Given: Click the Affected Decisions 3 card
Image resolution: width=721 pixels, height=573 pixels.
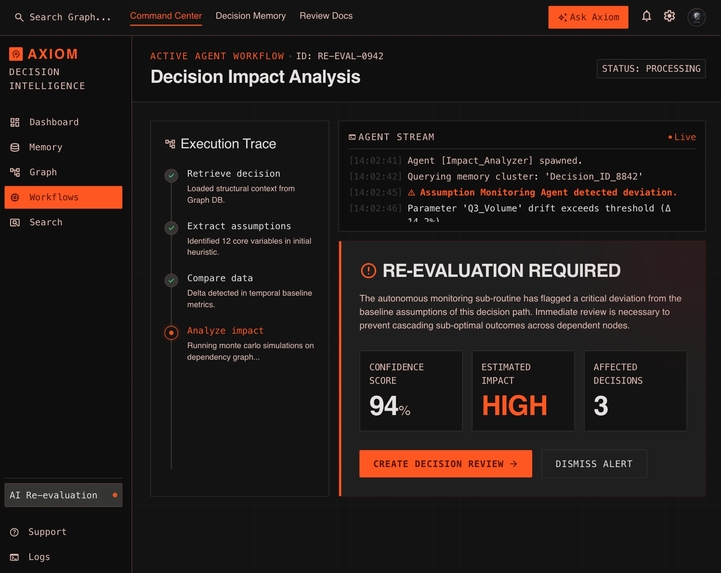Looking at the screenshot, I should point(635,390).
